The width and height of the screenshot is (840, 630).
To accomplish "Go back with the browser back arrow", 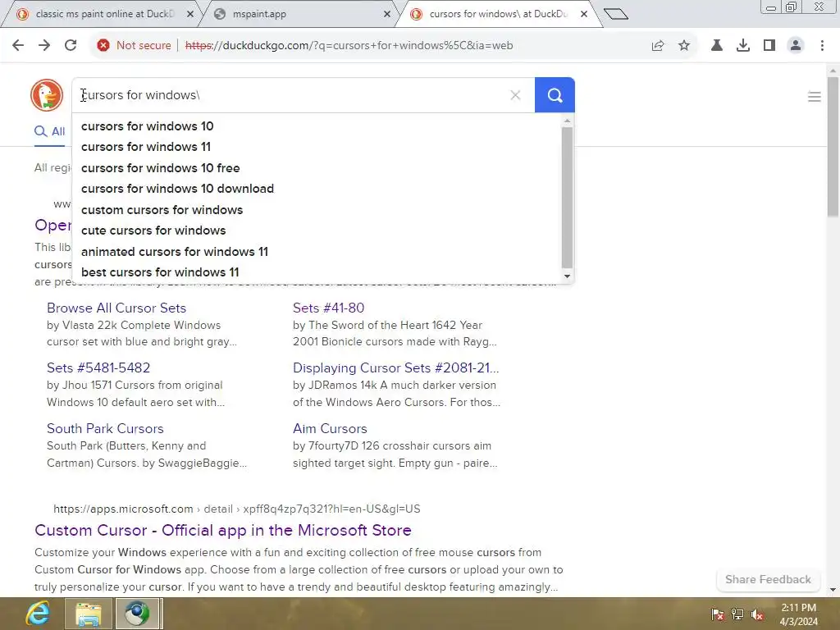I will pyautogui.click(x=18, y=45).
